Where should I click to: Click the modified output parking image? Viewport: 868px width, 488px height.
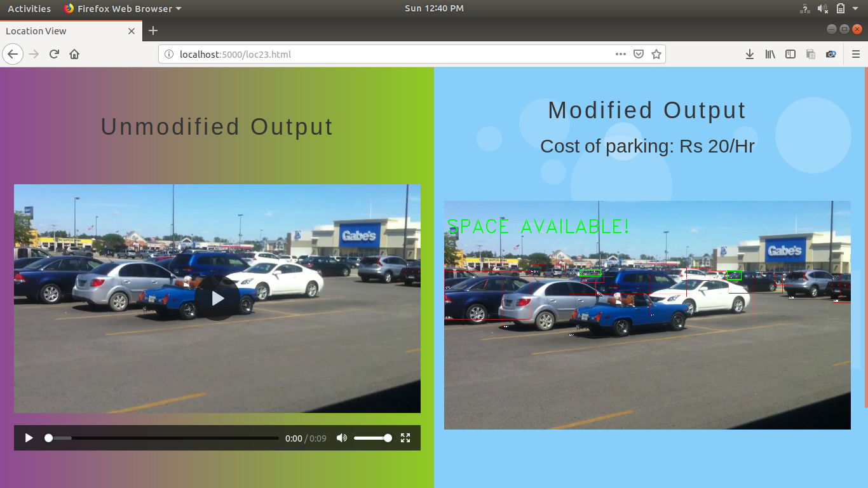click(648, 315)
